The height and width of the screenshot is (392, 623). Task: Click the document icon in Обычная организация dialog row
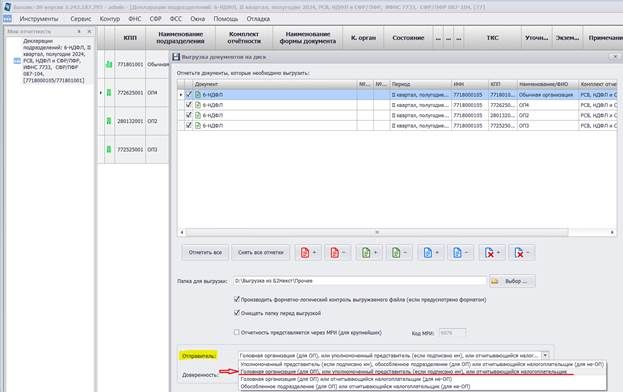click(198, 95)
